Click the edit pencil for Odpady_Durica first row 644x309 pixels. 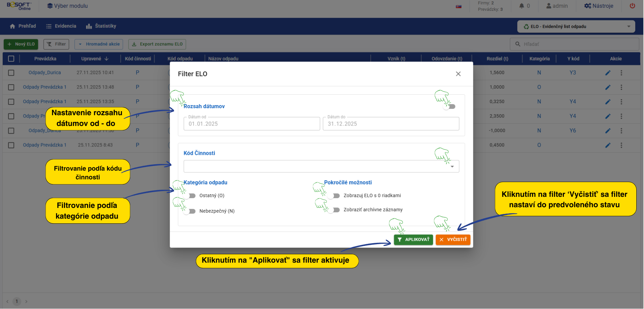pos(608,73)
